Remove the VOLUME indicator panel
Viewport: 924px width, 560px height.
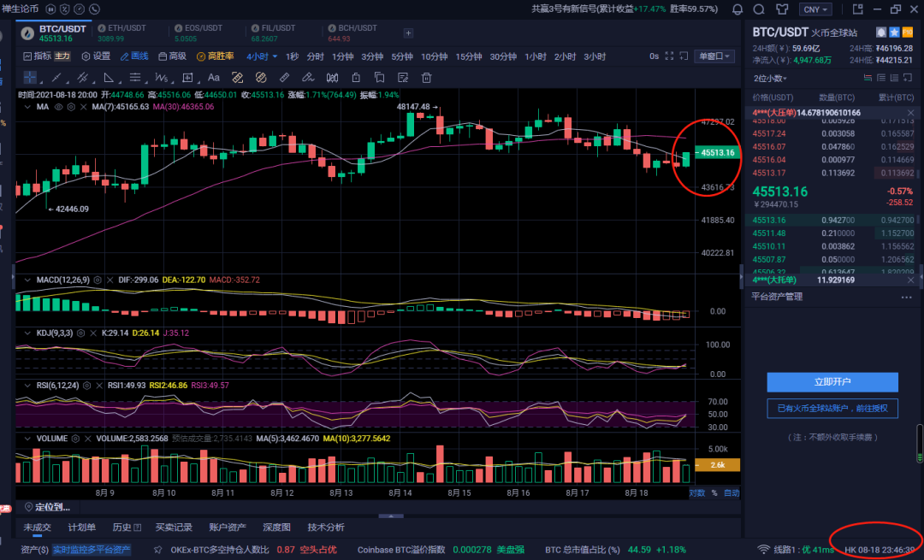(x=88, y=439)
